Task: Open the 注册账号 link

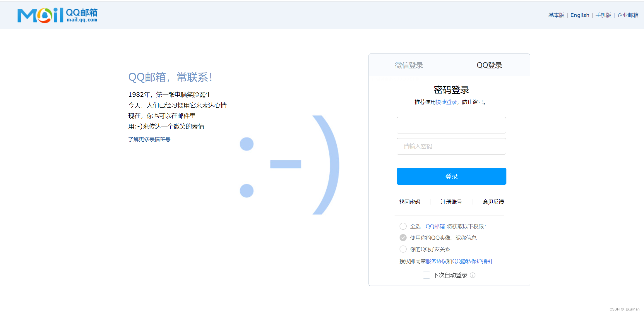Action: click(x=451, y=202)
